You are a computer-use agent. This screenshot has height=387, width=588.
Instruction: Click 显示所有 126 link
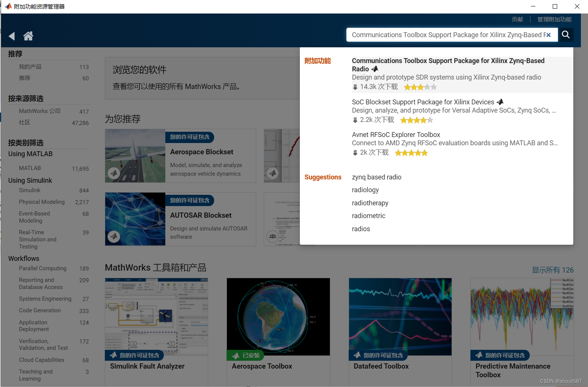(x=553, y=270)
